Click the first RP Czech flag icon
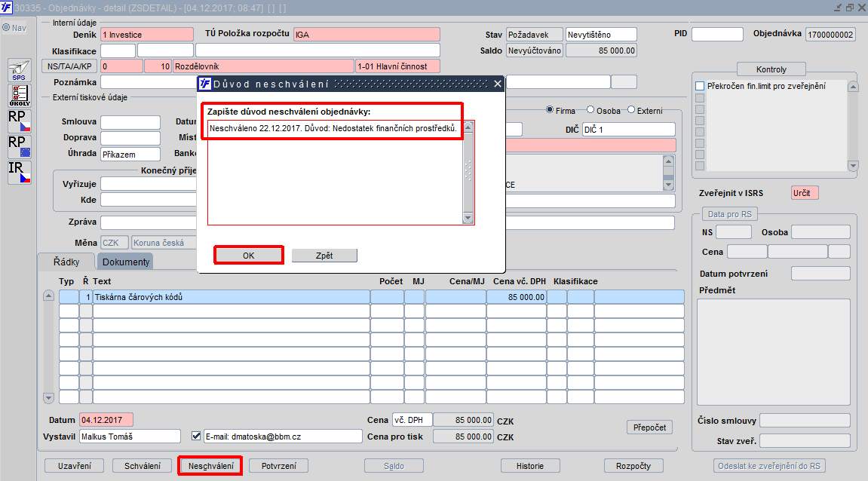 20,121
